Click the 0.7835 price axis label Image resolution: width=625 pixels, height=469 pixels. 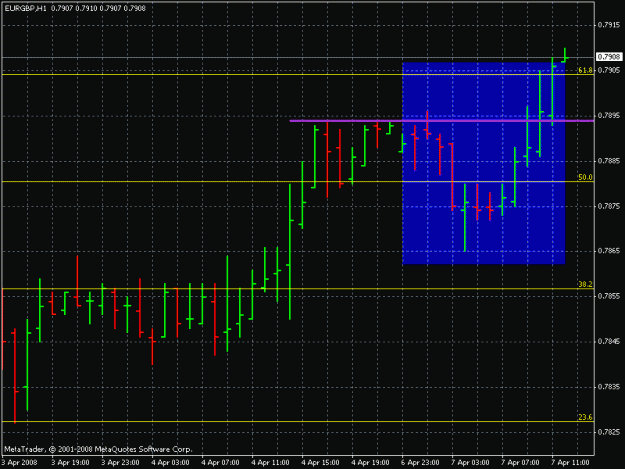(609, 387)
